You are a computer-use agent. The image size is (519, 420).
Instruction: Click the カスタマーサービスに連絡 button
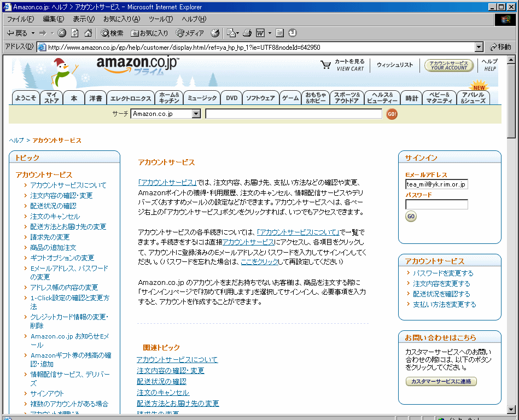click(441, 382)
